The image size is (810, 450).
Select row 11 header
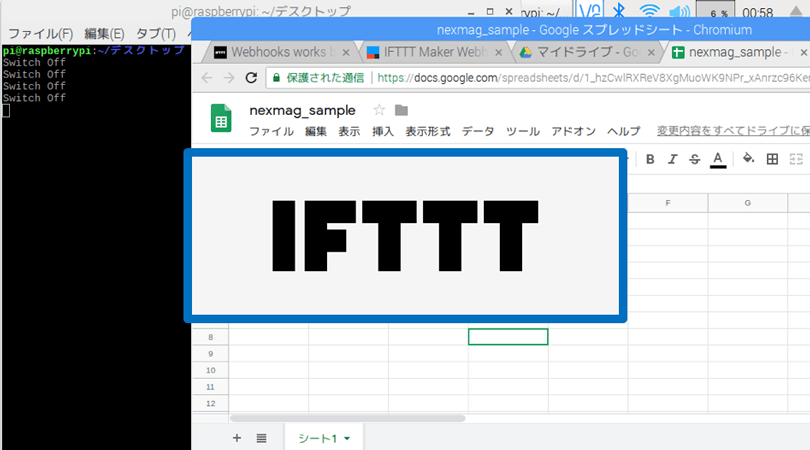click(210, 386)
